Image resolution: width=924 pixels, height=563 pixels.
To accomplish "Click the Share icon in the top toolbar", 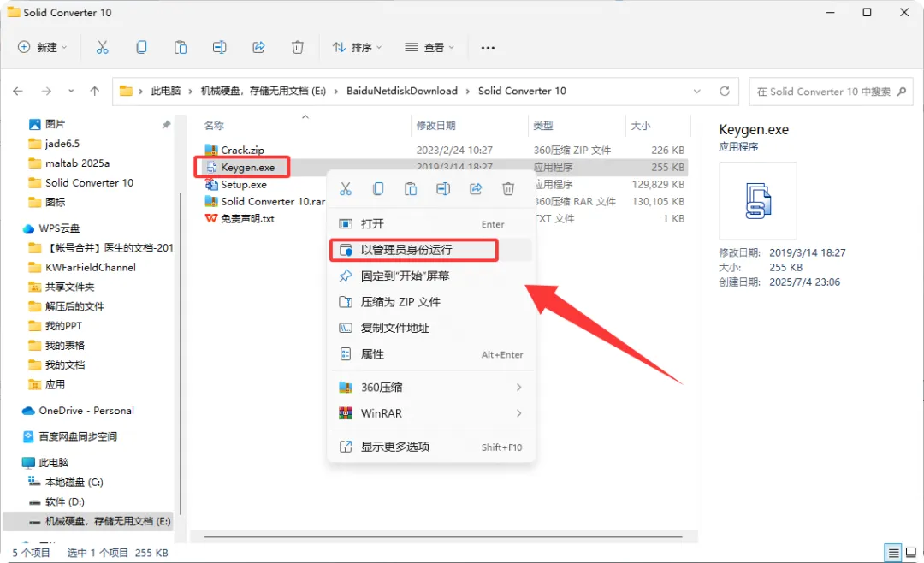I will pos(258,48).
